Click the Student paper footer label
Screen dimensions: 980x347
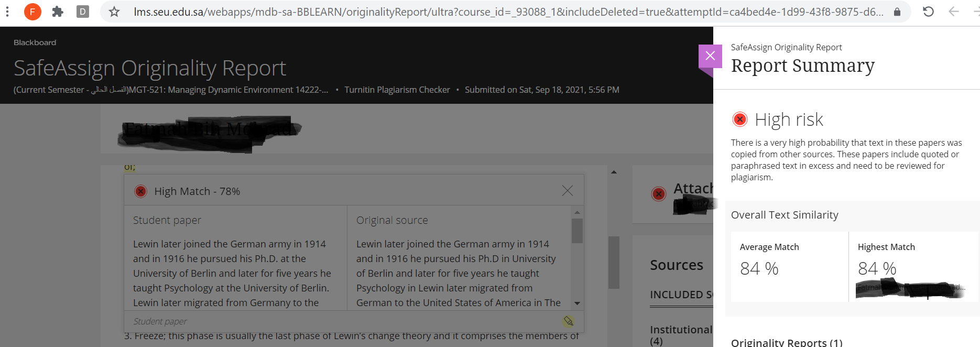[x=160, y=321]
